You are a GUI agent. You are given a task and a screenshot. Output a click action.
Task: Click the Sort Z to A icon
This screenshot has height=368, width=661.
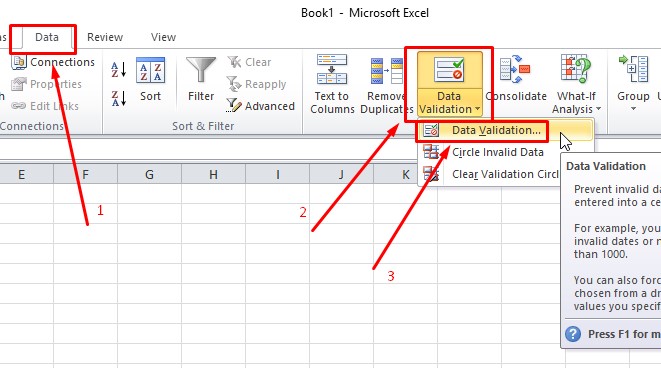118,98
